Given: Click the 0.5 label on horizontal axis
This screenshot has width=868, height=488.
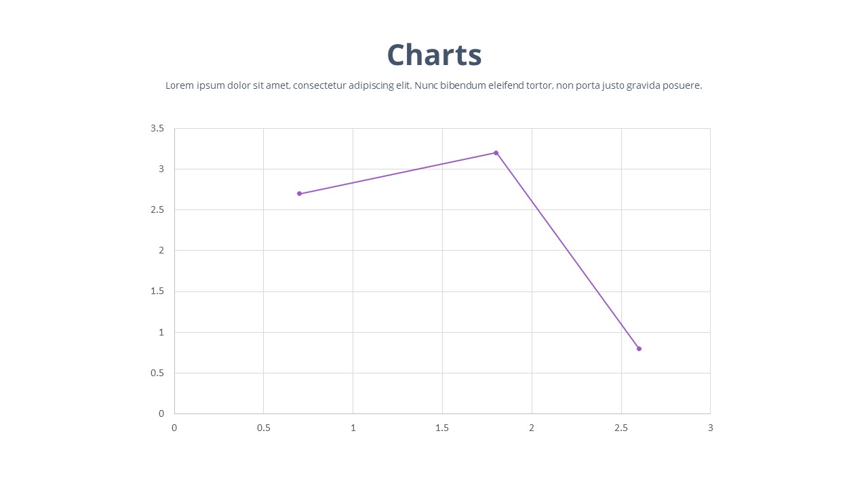Looking at the screenshot, I should 263,428.
